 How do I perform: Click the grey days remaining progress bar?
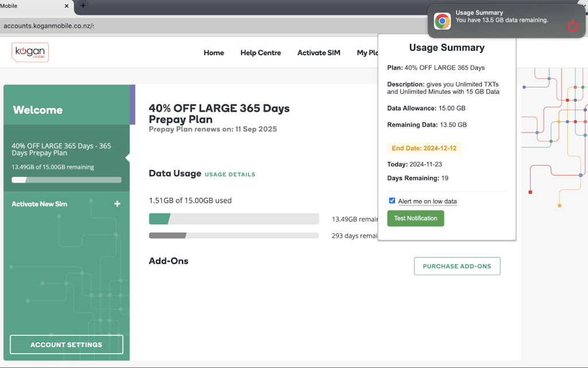[x=234, y=235]
